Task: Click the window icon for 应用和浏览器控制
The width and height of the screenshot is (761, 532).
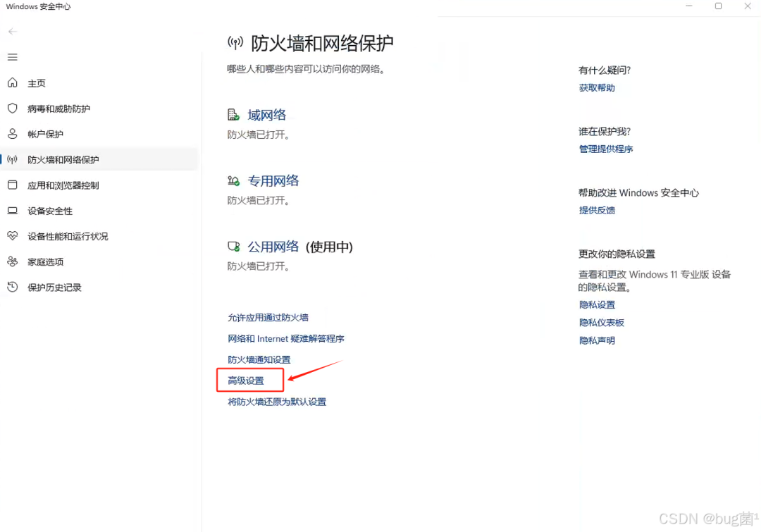Action: coord(13,185)
